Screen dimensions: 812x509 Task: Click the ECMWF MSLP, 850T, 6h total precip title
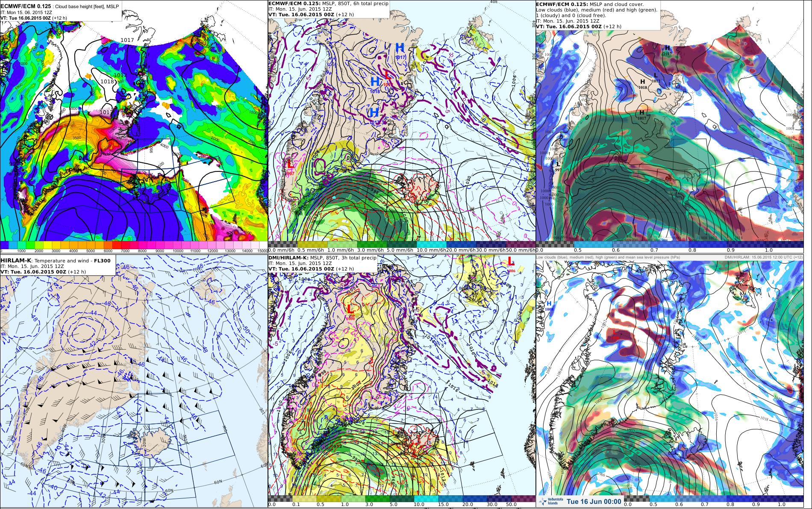pyautogui.click(x=328, y=3)
